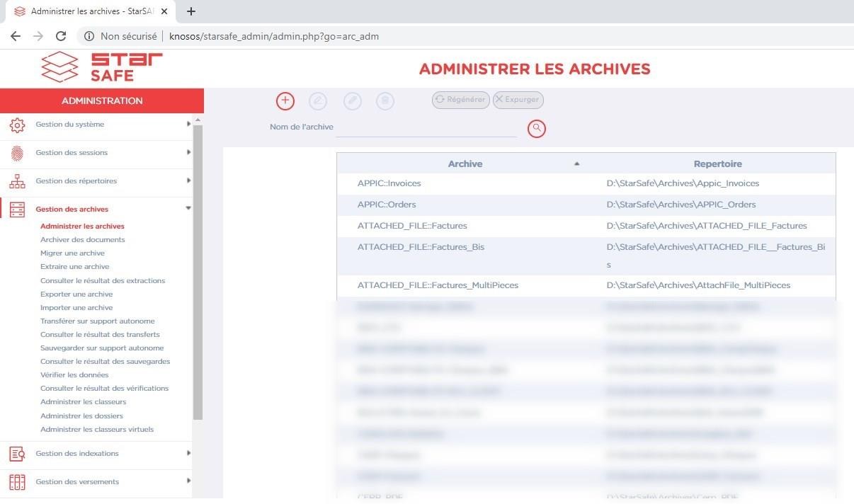Select the APPIC::Invoices archive row
This screenshot has height=504, width=854.
coord(389,183)
